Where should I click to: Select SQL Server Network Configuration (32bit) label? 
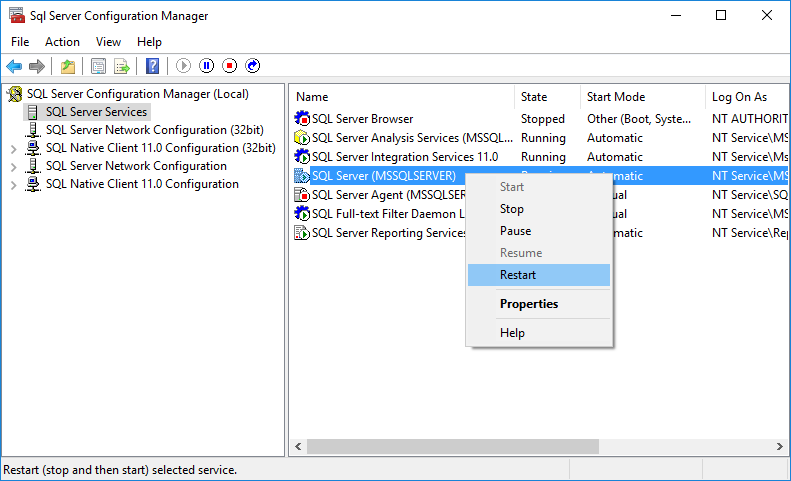pos(154,130)
